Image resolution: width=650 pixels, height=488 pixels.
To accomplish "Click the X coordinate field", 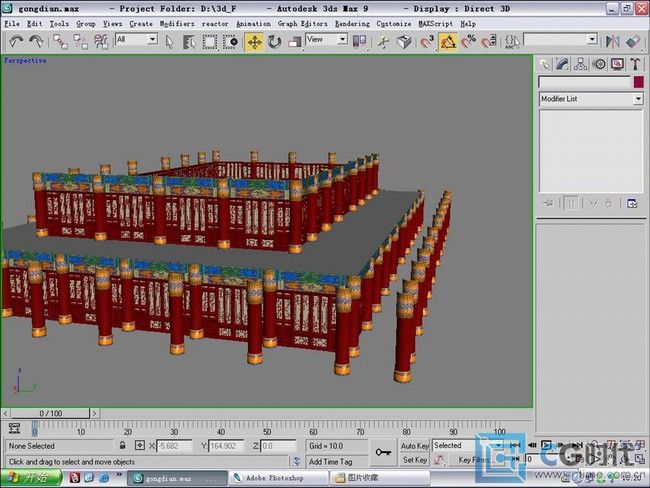I will click(x=175, y=446).
